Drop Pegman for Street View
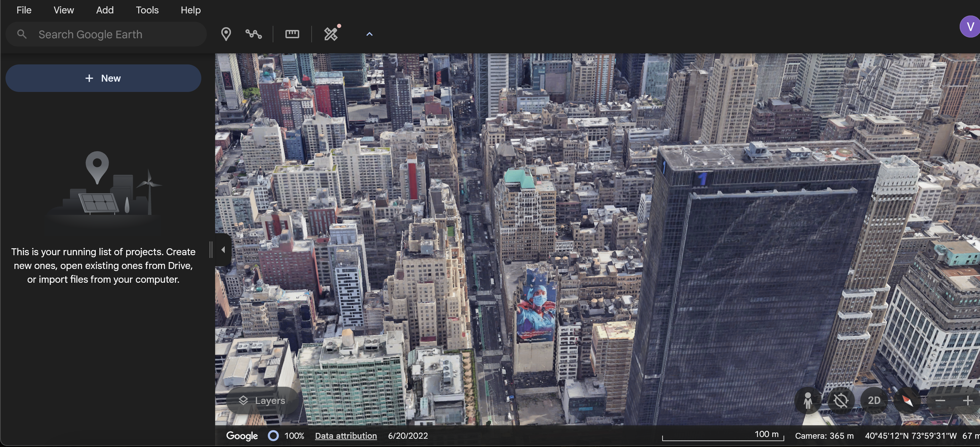This screenshot has width=980, height=447. 808,400
